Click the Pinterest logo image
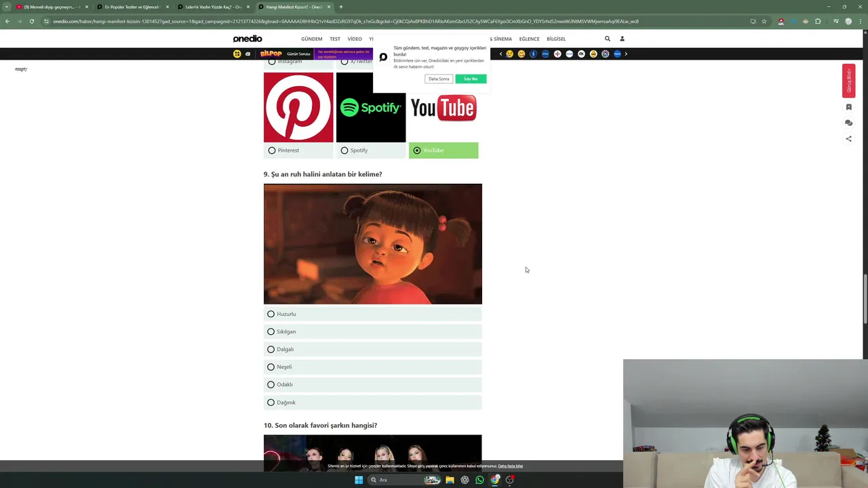 pos(298,107)
